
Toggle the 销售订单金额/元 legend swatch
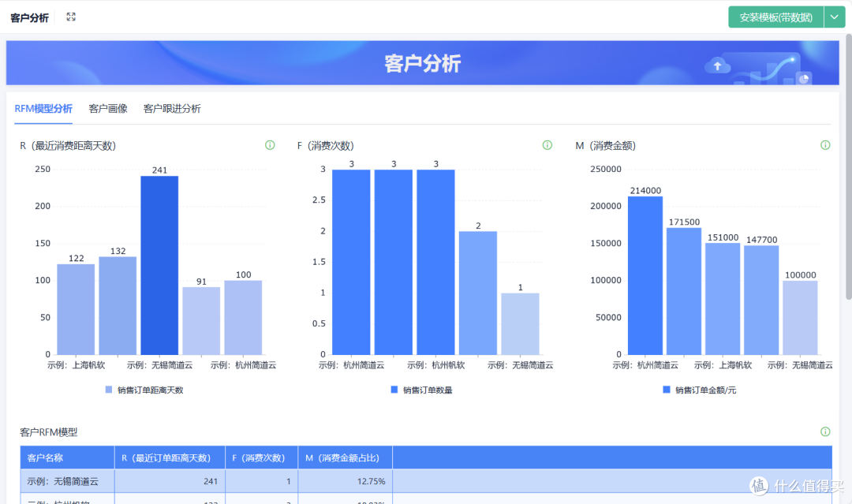(667, 390)
